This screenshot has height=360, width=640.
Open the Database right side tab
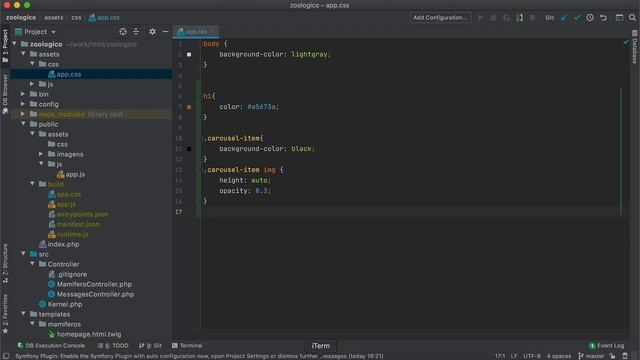pyautogui.click(x=634, y=47)
